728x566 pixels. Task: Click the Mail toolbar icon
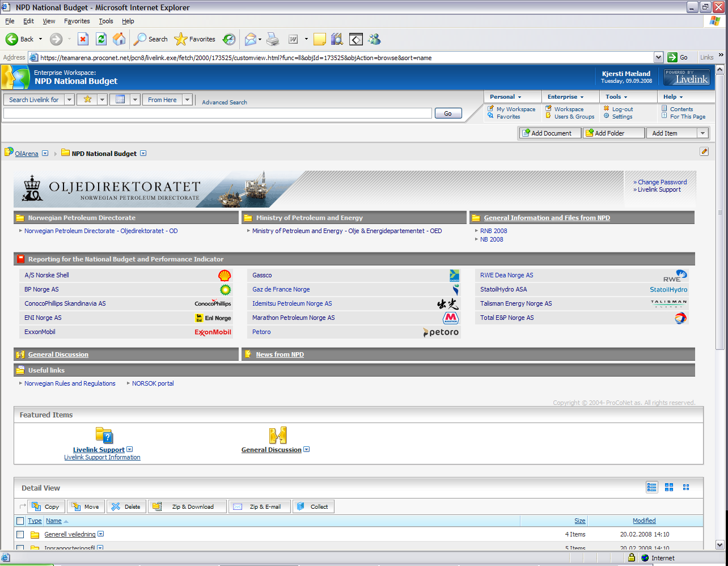coord(250,39)
